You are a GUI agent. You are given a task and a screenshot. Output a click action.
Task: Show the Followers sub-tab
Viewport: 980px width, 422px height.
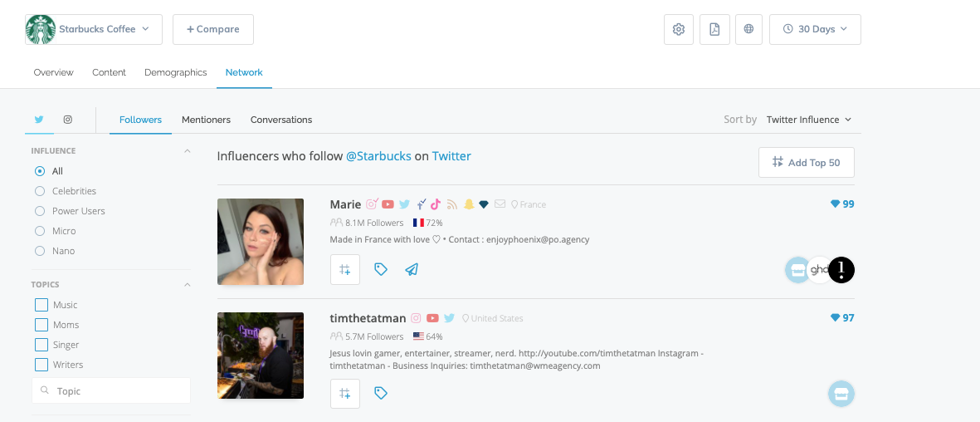140,120
